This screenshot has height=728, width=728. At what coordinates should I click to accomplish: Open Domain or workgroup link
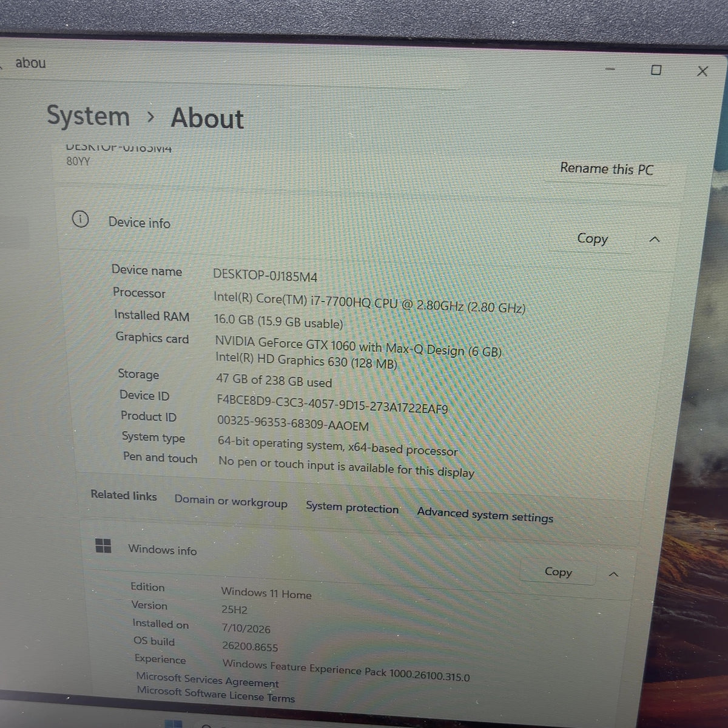[231, 501]
